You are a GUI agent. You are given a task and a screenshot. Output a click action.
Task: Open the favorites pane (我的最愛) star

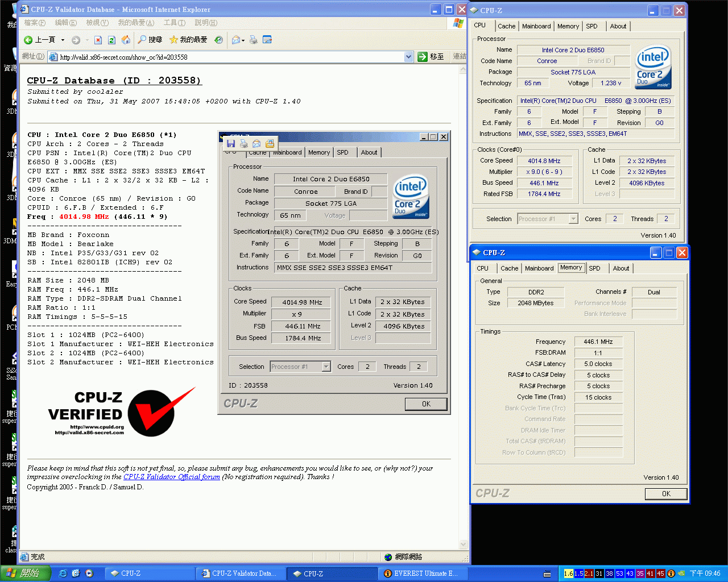click(x=188, y=40)
